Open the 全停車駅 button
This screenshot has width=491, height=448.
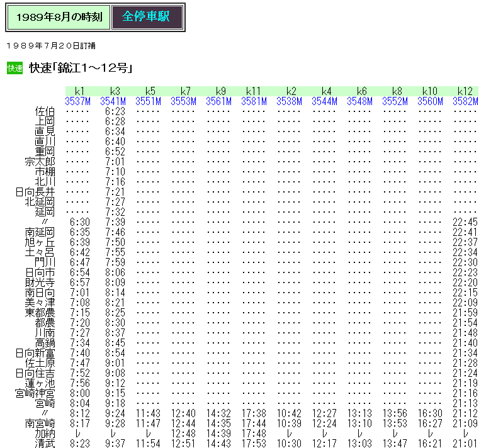pos(147,17)
